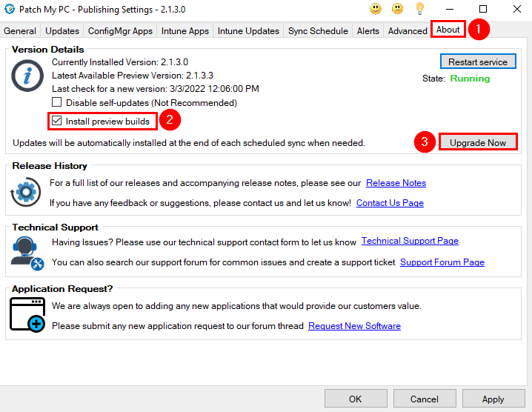Click Latest Available Preview Version 2.1.3.3 text
This screenshot has height=412, width=532.
pyautogui.click(x=133, y=76)
